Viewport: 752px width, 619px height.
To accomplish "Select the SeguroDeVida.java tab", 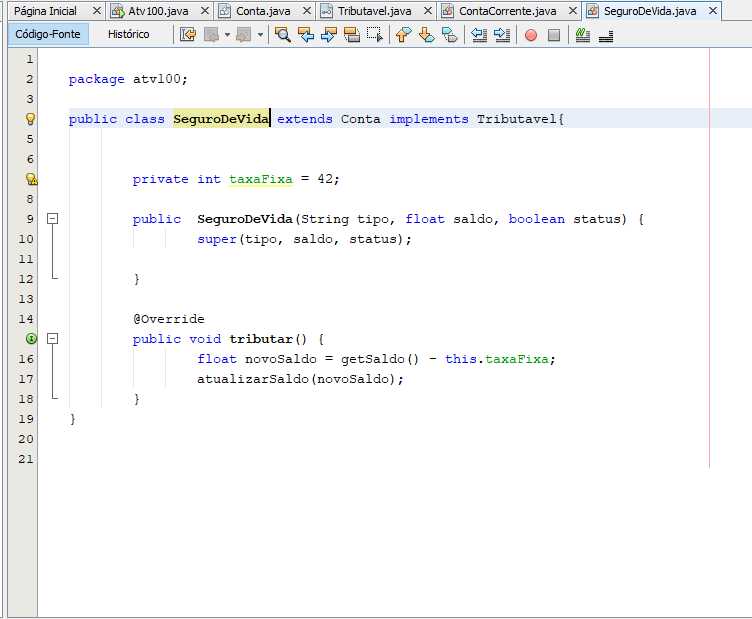I will point(650,11).
